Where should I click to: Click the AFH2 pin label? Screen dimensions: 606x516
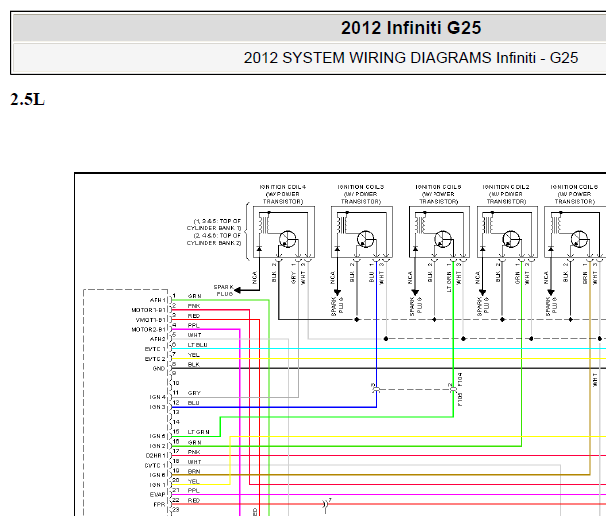[x=158, y=339]
